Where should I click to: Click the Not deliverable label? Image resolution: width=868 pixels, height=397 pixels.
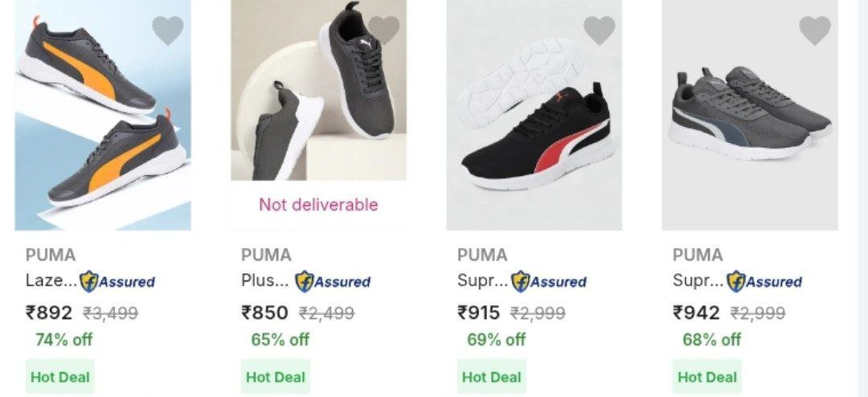click(x=318, y=205)
